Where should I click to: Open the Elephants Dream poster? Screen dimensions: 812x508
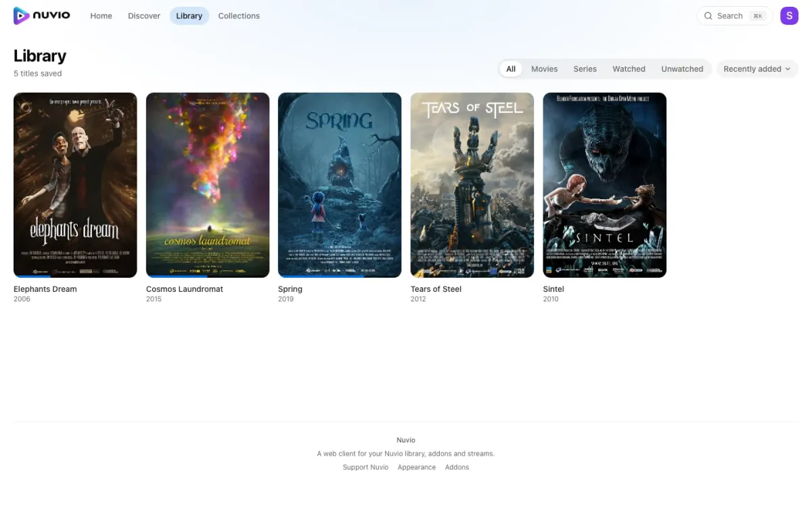click(75, 185)
